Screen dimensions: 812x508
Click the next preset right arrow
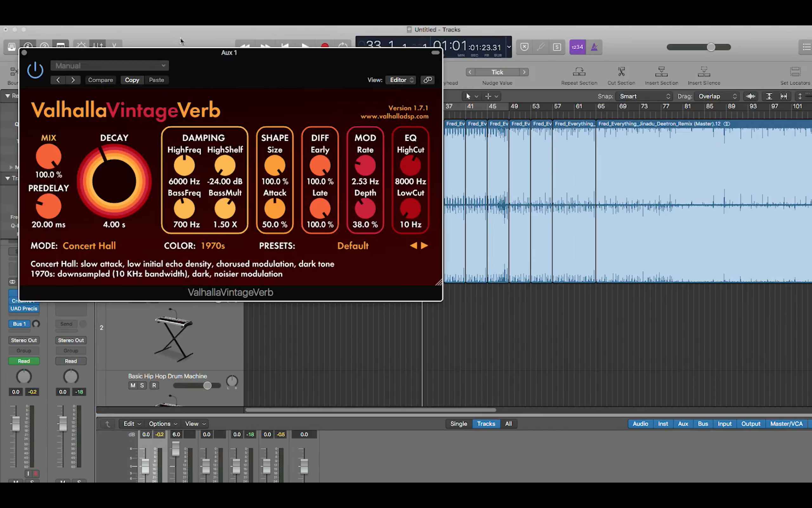(424, 246)
